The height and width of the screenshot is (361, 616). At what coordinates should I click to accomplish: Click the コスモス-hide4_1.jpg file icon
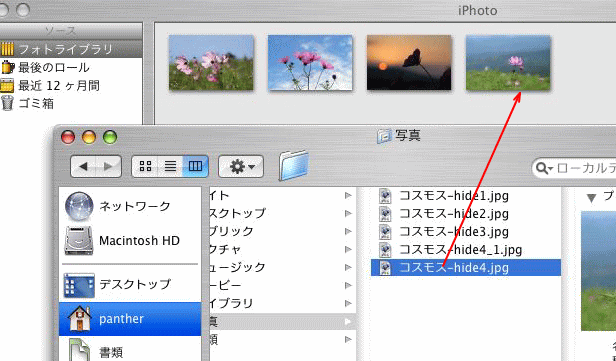pyautogui.click(x=385, y=249)
